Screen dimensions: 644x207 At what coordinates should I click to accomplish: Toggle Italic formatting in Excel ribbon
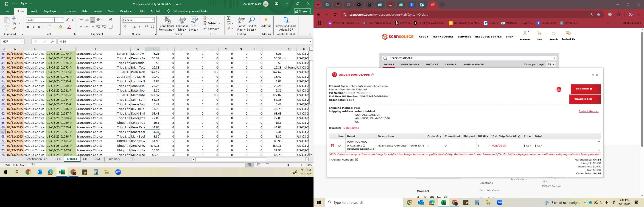pyautogui.click(x=34, y=27)
